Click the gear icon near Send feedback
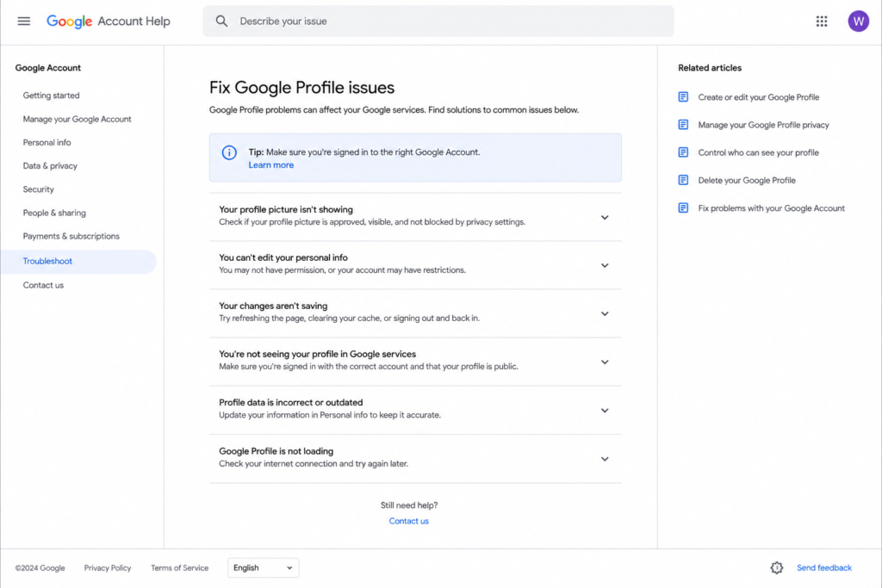Screen dimensions: 882x588 pos(776,567)
